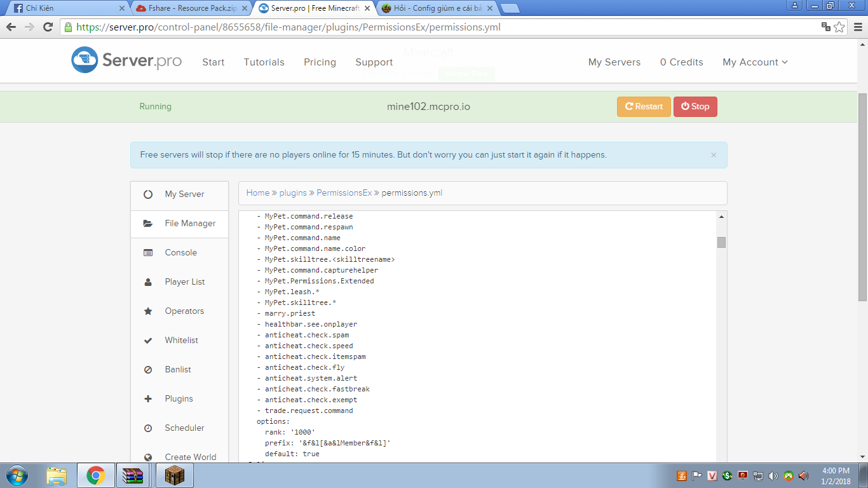
Task: Open the Tutorials menu item
Action: (x=264, y=62)
